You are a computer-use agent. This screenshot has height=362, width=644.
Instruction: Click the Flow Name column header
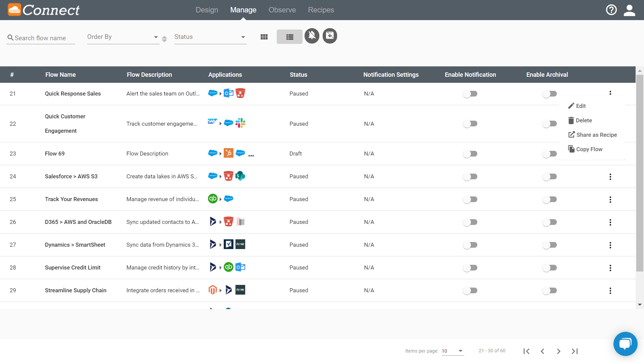(x=60, y=75)
